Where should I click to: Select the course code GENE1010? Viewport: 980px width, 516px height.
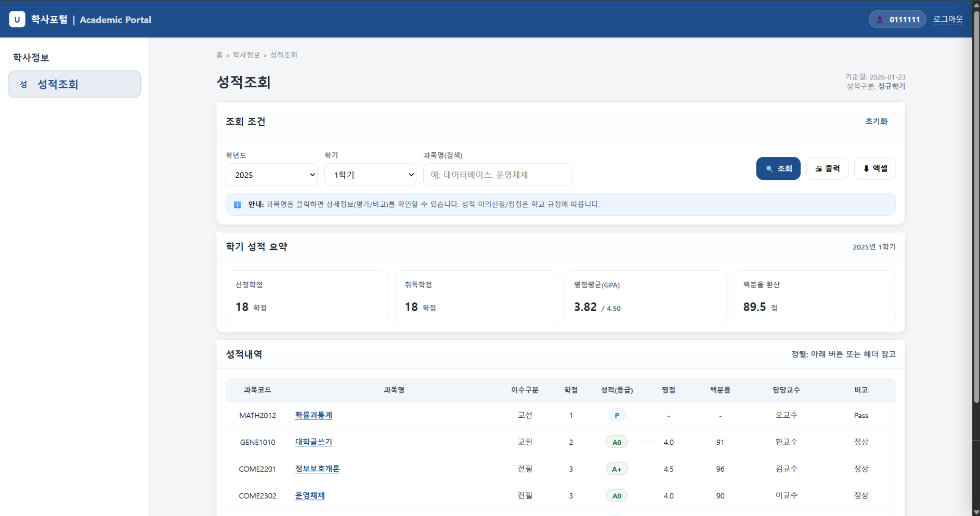(257, 442)
